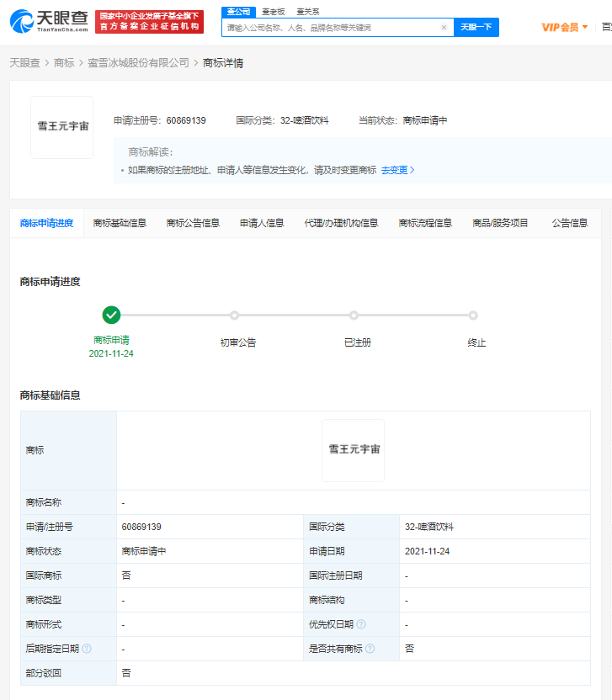
Task: Open 商标 breadcrumb link
Action: 64,63
